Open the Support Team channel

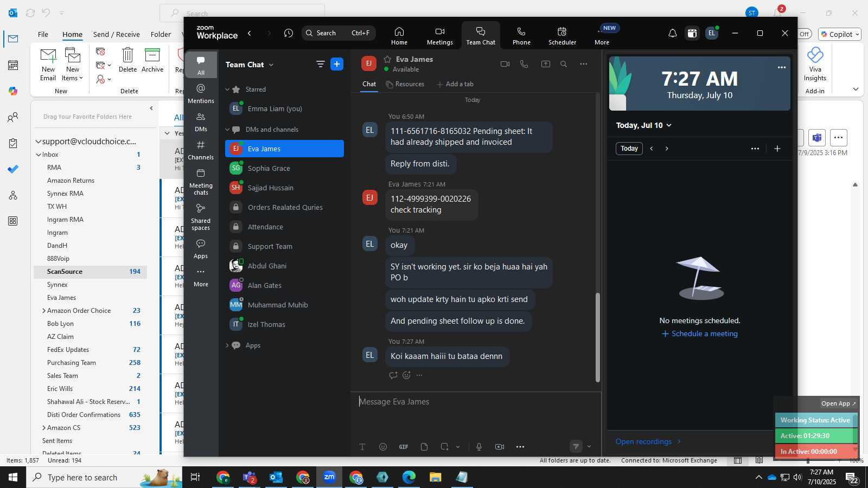[284, 246]
